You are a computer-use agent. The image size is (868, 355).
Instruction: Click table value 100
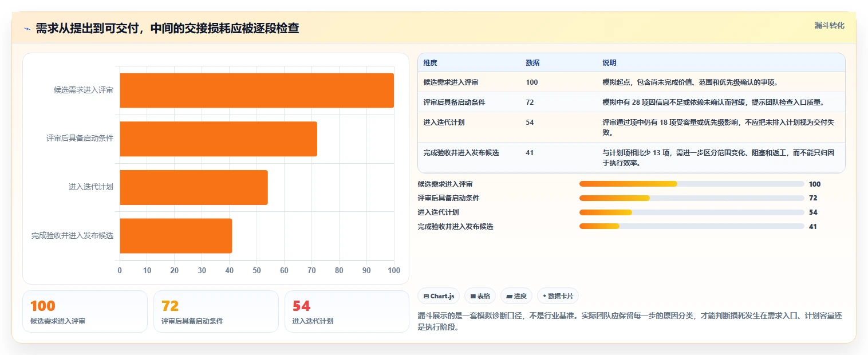point(532,82)
